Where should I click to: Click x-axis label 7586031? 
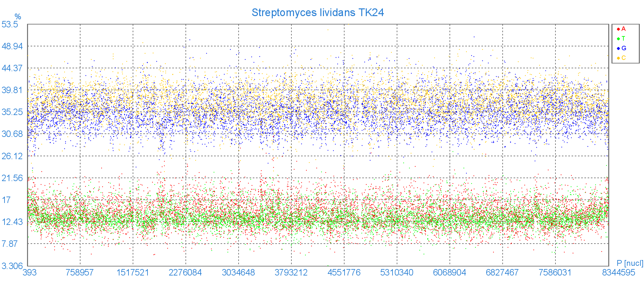[555, 273]
